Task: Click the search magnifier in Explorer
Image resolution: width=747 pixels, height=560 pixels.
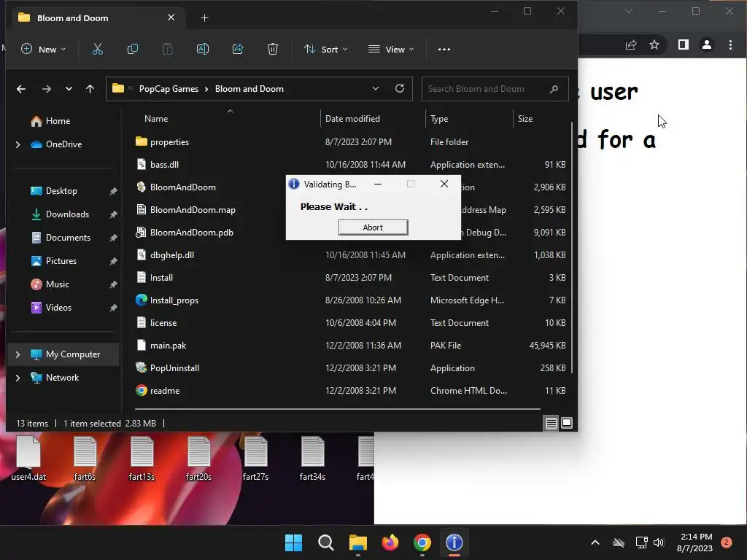Action: click(x=554, y=89)
